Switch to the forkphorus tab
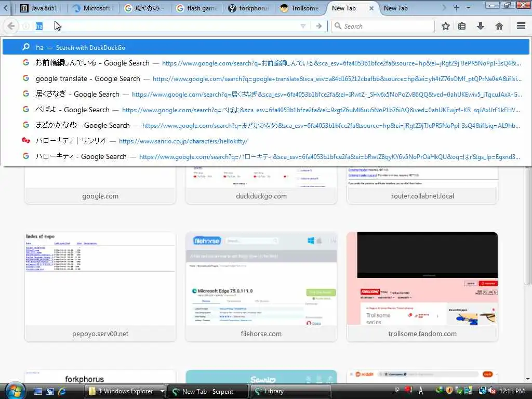The width and height of the screenshot is (532, 399). pyautogui.click(x=250, y=8)
